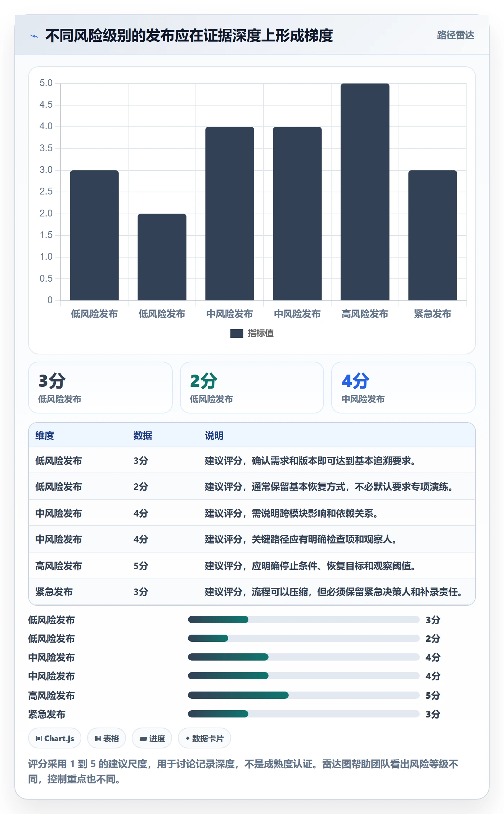Click the chart bar with value 2.0
This screenshot has height=814, width=504.
pyautogui.click(x=162, y=257)
